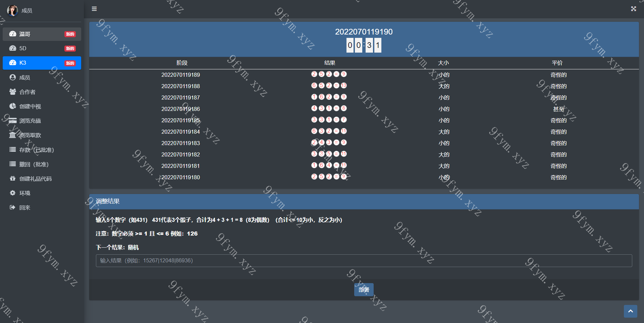The image size is (644, 323).
Task: Click the scroll-to-top arrow button
Action: click(x=630, y=311)
